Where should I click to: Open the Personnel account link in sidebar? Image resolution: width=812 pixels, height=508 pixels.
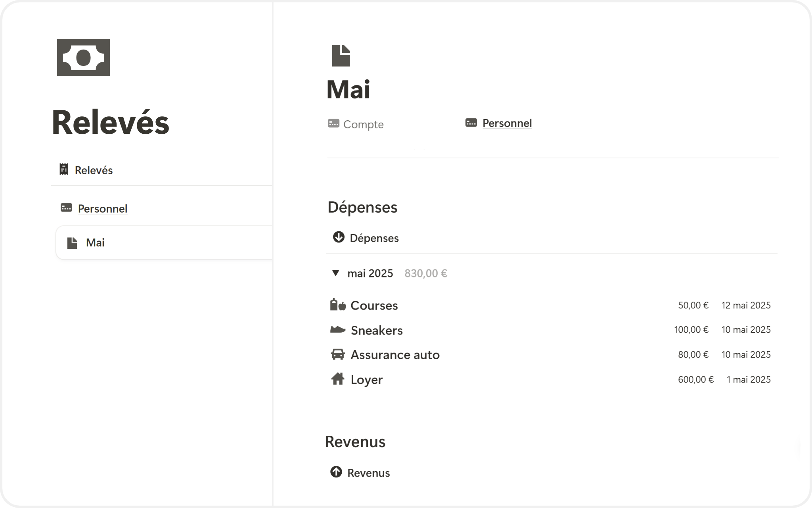(x=102, y=209)
